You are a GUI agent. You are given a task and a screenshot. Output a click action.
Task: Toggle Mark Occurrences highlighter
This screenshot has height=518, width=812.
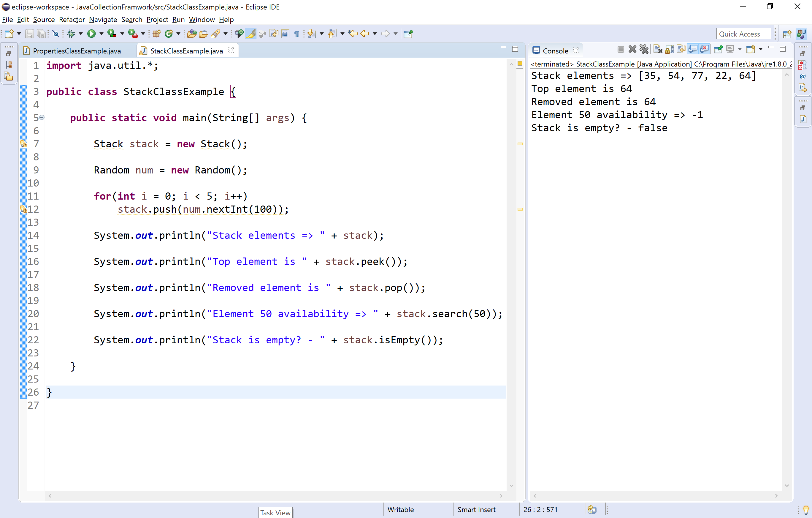(x=251, y=34)
